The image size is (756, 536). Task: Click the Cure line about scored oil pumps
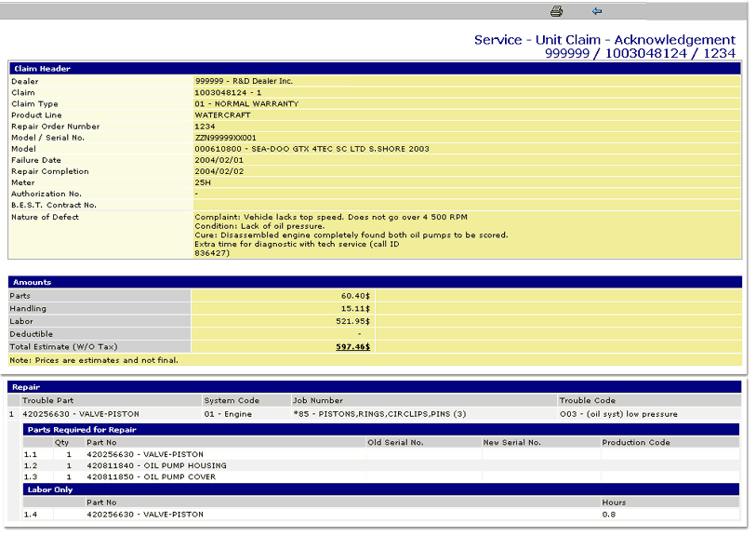pyautogui.click(x=351, y=235)
